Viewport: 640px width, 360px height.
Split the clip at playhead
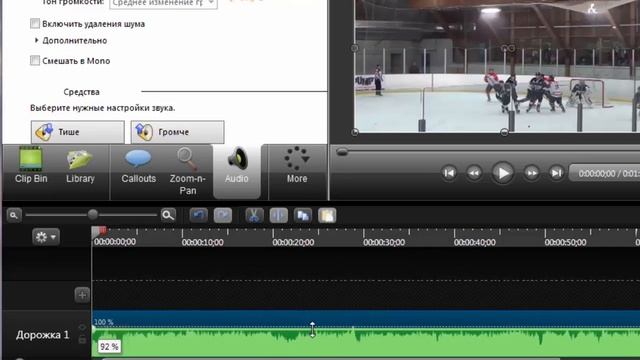coord(278,215)
